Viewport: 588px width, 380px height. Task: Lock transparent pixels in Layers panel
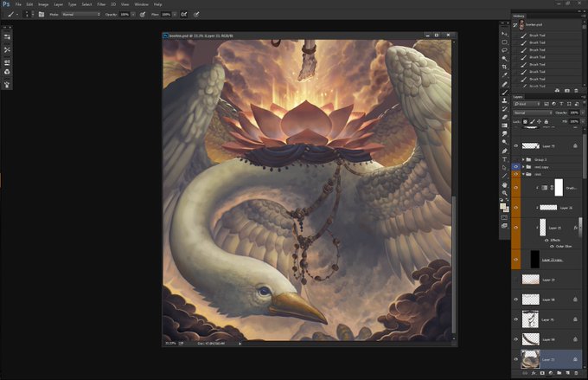point(525,122)
